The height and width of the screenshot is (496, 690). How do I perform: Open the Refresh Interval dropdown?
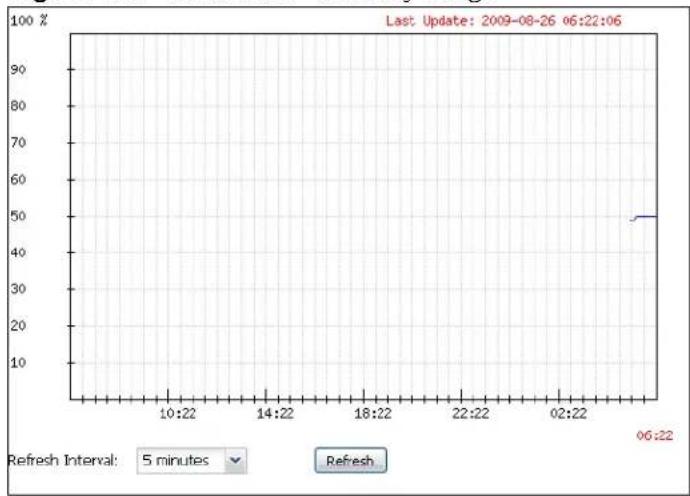pyautogui.click(x=191, y=461)
